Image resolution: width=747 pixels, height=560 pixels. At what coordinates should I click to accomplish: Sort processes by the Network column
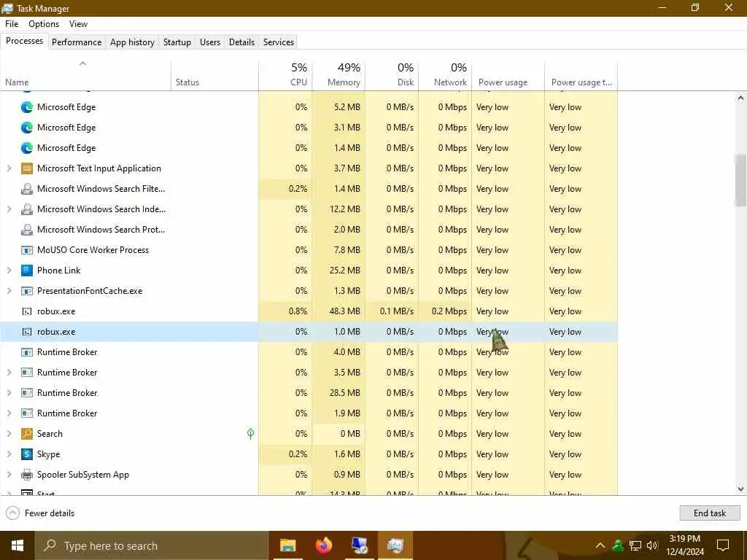point(445,75)
